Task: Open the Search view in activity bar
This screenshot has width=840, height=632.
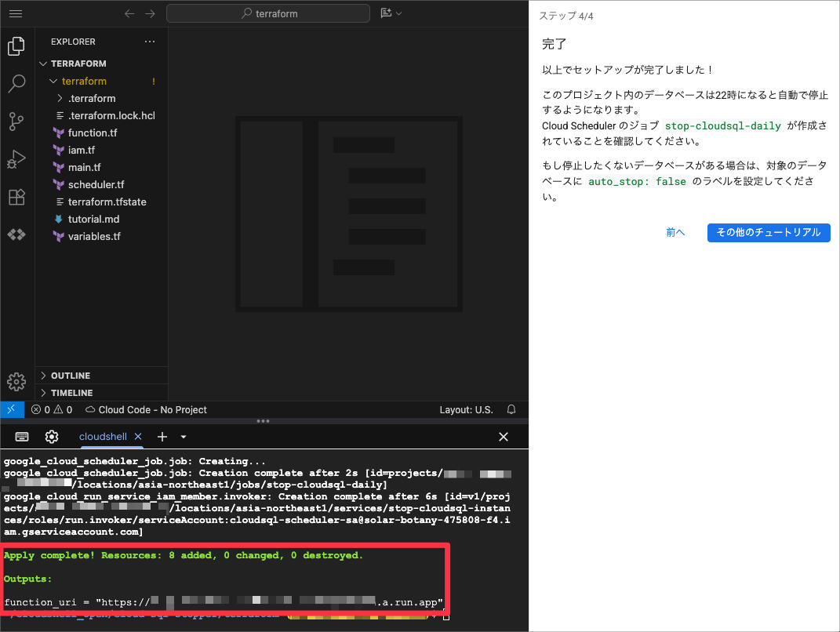Action: click(16, 83)
